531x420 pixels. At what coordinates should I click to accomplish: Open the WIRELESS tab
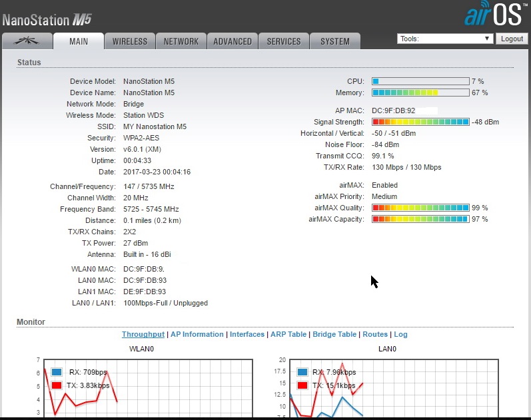click(x=130, y=41)
